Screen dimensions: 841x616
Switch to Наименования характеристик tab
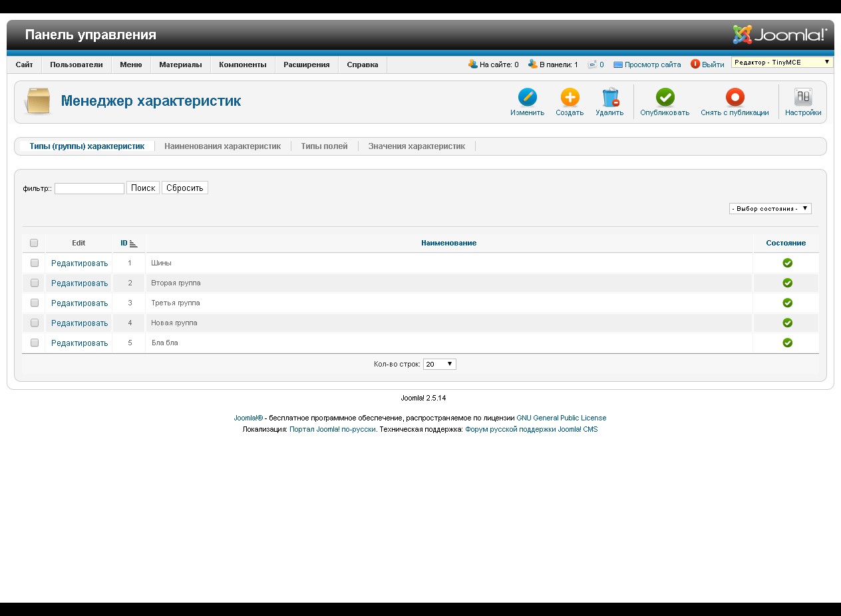pyautogui.click(x=223, y=146)
